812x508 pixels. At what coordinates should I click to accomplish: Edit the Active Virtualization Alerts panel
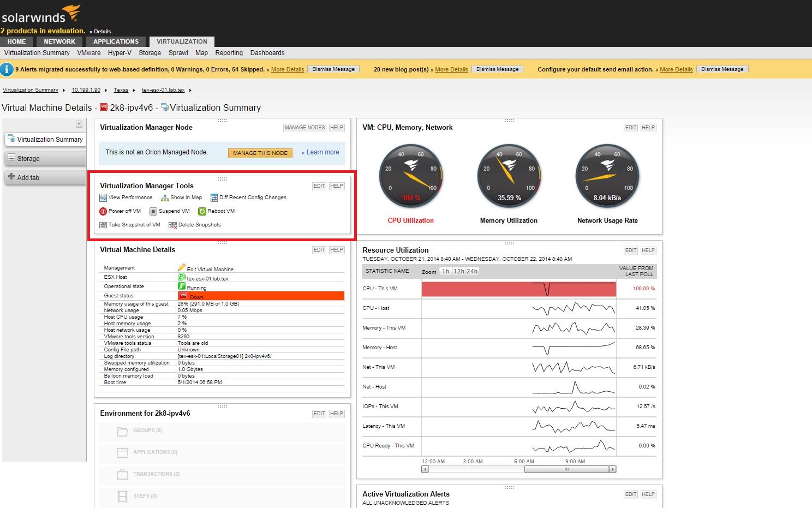pos(631,494)
